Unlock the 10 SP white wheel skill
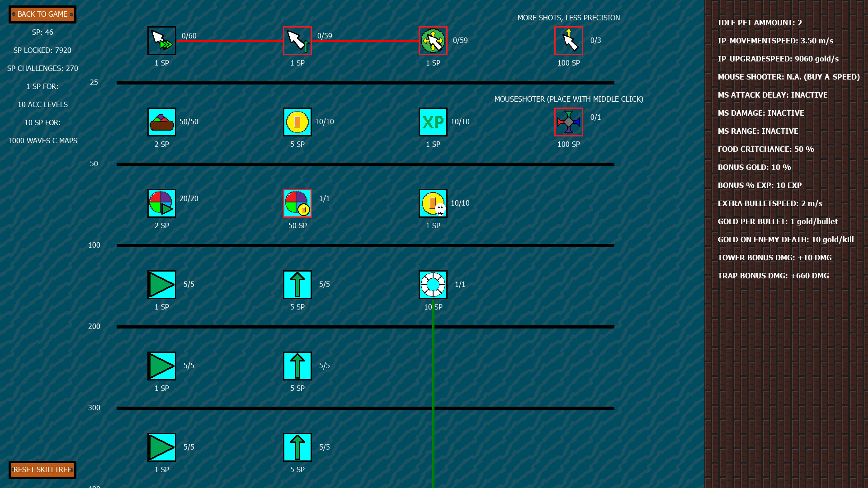This screenshot has width=868, height=488. [x=433, y=285]
